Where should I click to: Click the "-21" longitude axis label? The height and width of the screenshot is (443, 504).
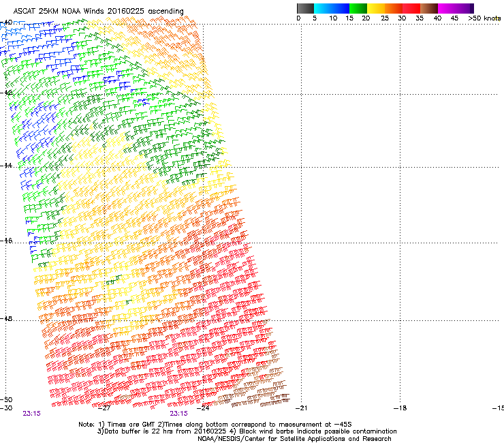pyautogui.click(x=301, y=408)
